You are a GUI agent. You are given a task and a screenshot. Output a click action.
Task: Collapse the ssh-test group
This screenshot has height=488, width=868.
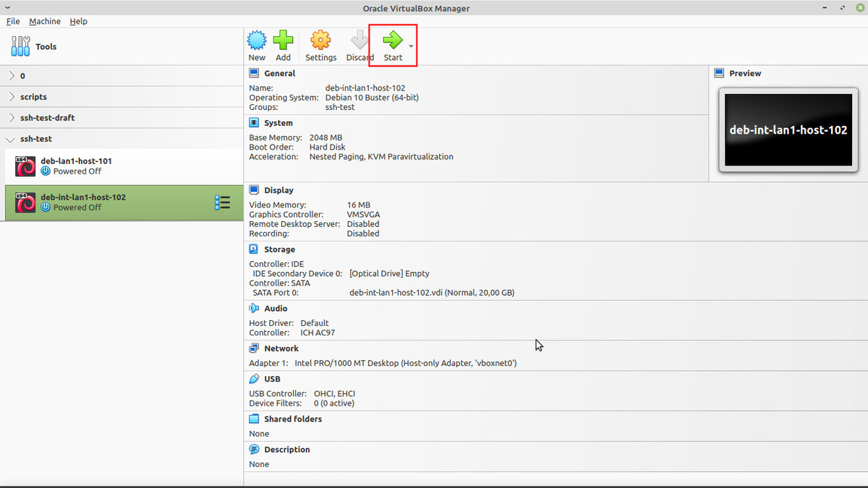pyautogui.click(x=12, y=139)
